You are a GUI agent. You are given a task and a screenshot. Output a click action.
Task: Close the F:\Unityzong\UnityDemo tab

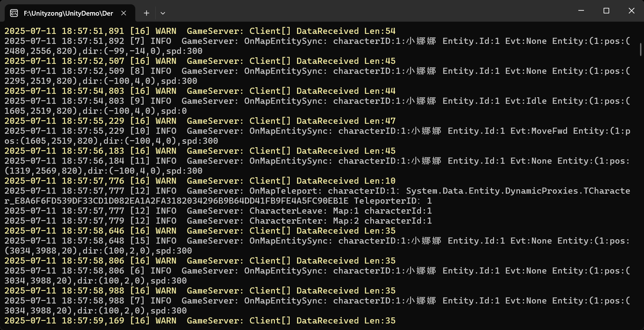point(123,13)
